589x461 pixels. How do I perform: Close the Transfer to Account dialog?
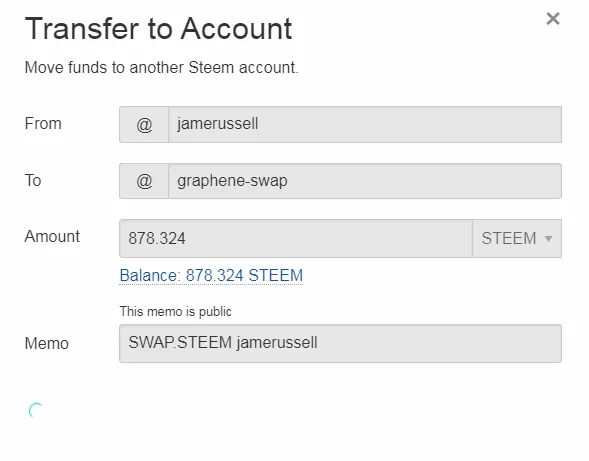[x=553, y=18]
